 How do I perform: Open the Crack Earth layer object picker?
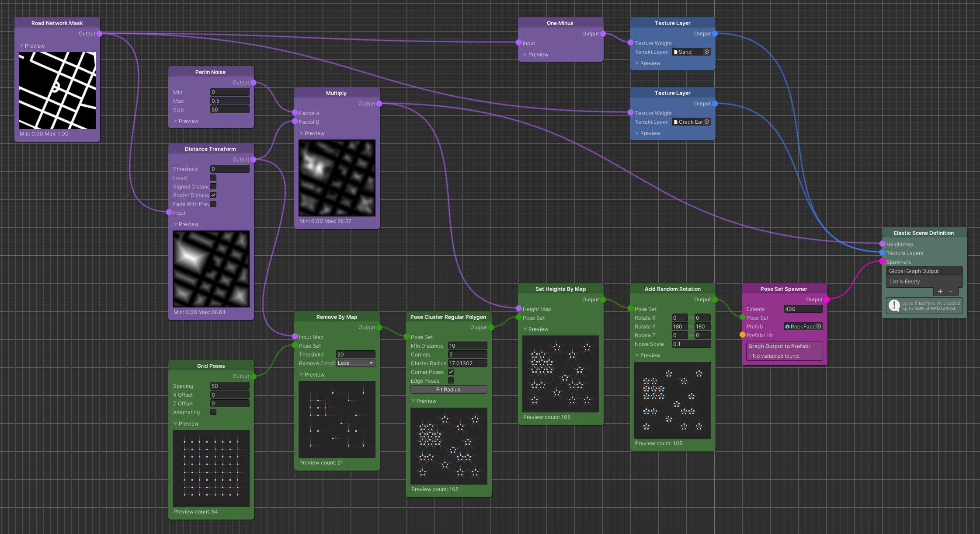pyautogui.click(x=707, y=122)
